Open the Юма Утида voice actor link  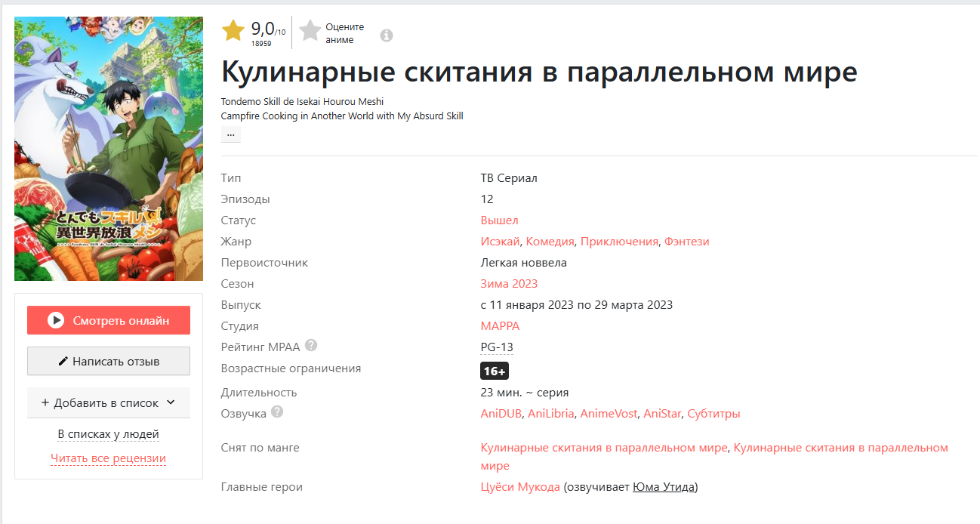coord(664,487)
